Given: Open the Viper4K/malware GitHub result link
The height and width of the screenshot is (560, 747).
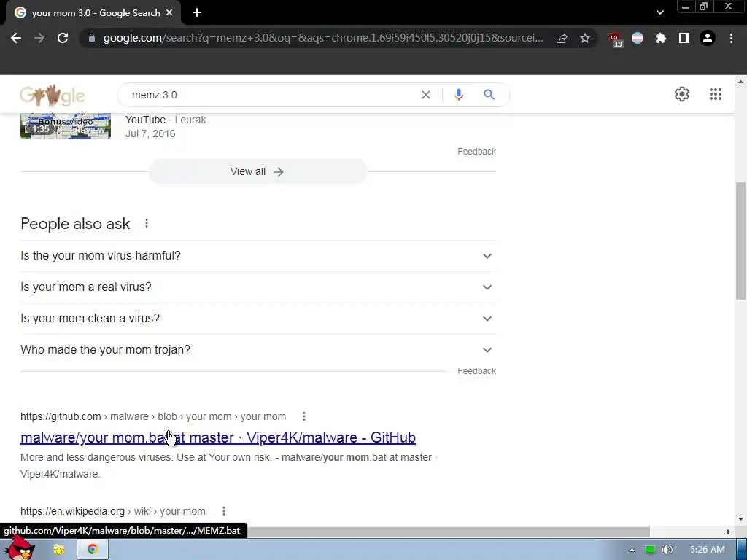Looking at the screenshot, I should coord(218,437).
